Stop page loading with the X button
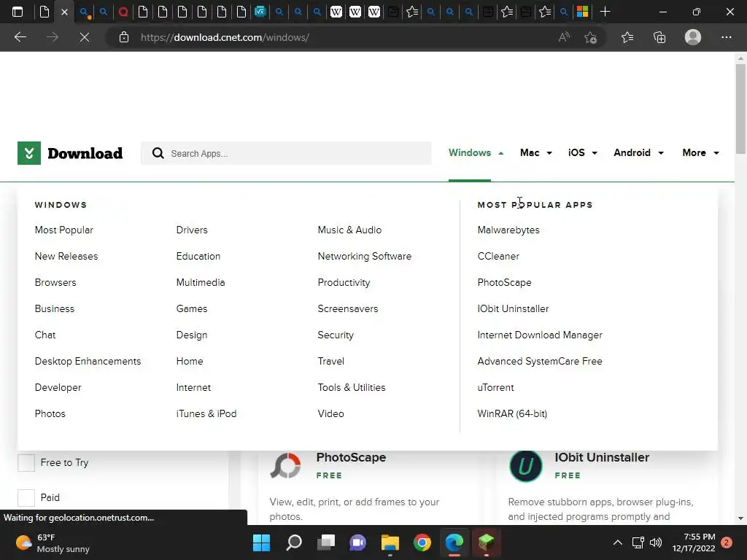This screenshot has height=560, width=747. 85,37
